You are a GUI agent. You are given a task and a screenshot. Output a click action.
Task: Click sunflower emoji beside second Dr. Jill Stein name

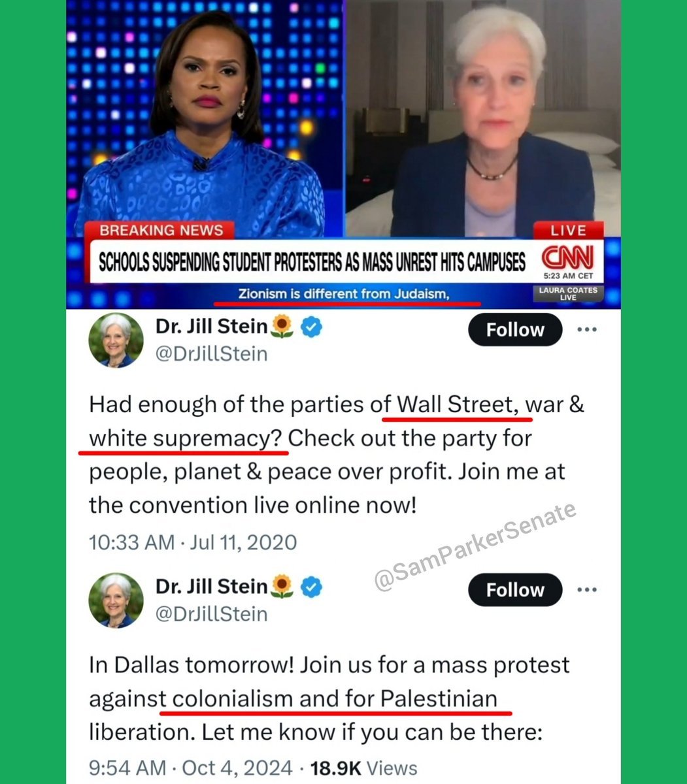[282, 587]
